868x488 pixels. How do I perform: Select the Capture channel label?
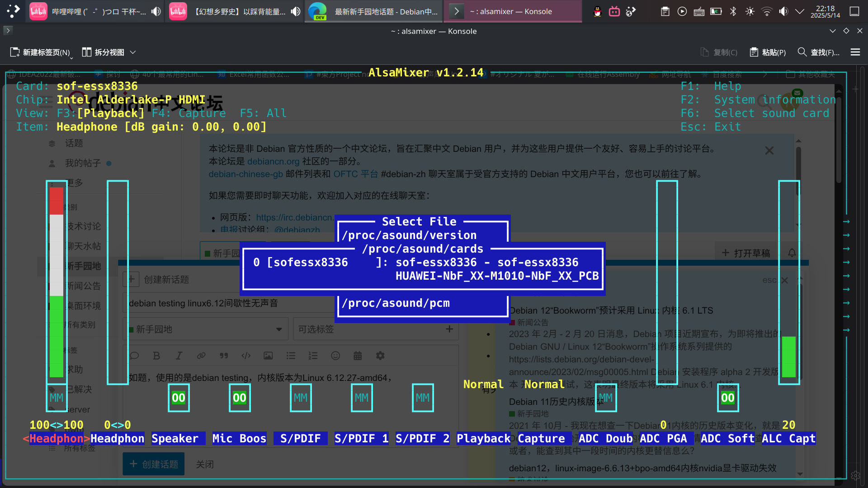545,439
